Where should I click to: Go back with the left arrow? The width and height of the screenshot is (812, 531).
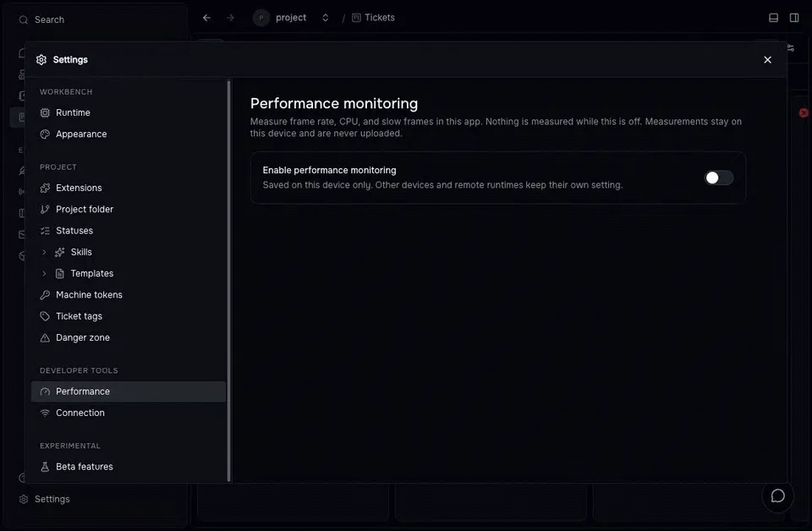pos(206,18)
